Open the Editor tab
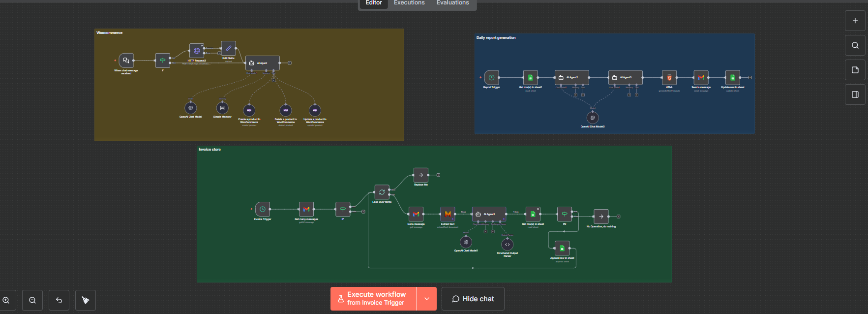 coord(373,3)
